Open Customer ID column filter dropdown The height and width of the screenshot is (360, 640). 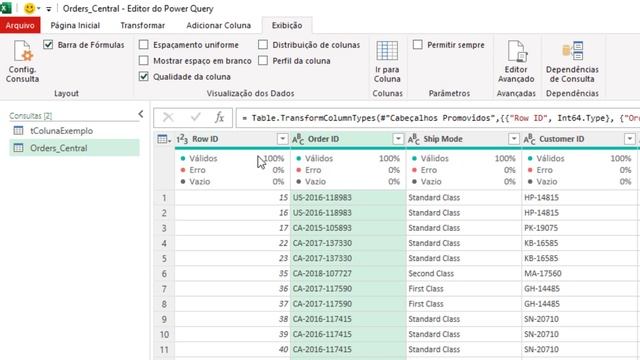tap(630, 139)
